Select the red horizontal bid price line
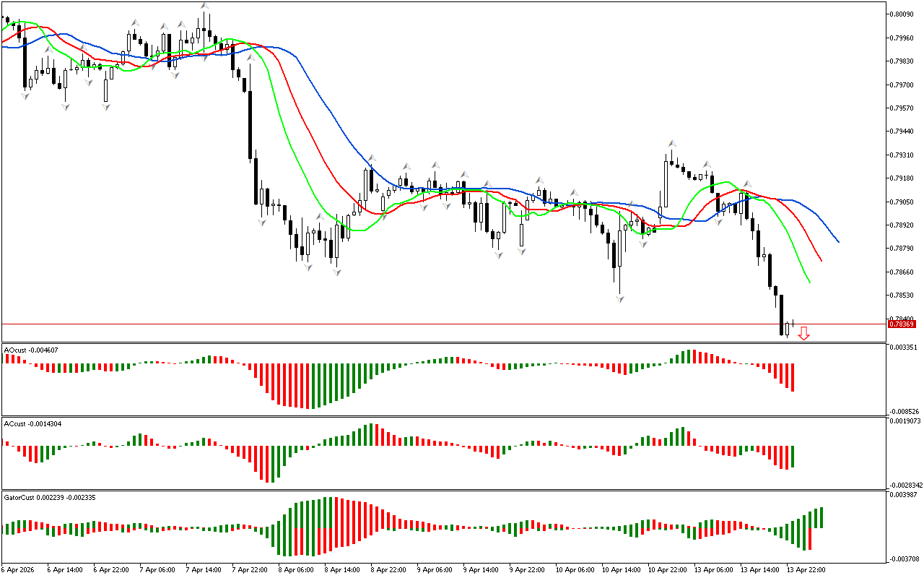 433,324
